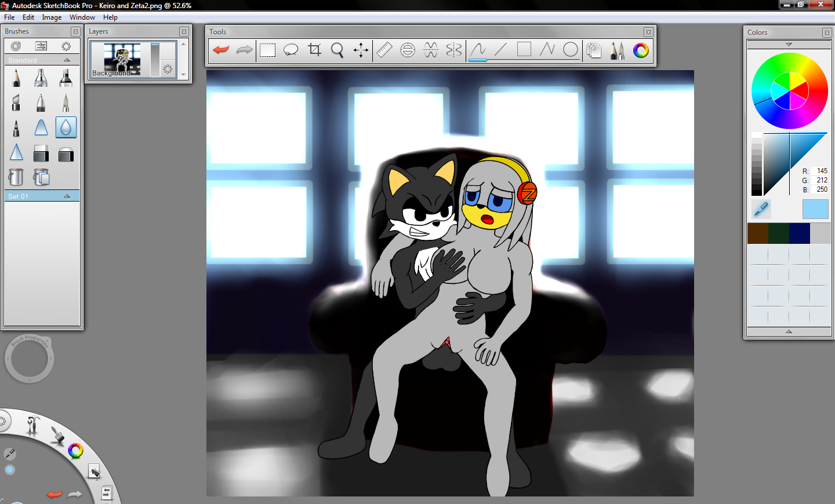Click the Undo arrow in the Tools bar

click(221, 50)
